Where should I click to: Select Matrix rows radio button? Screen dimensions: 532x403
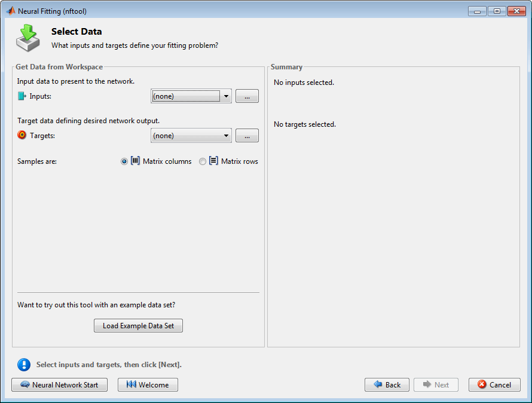click(203, 161)
